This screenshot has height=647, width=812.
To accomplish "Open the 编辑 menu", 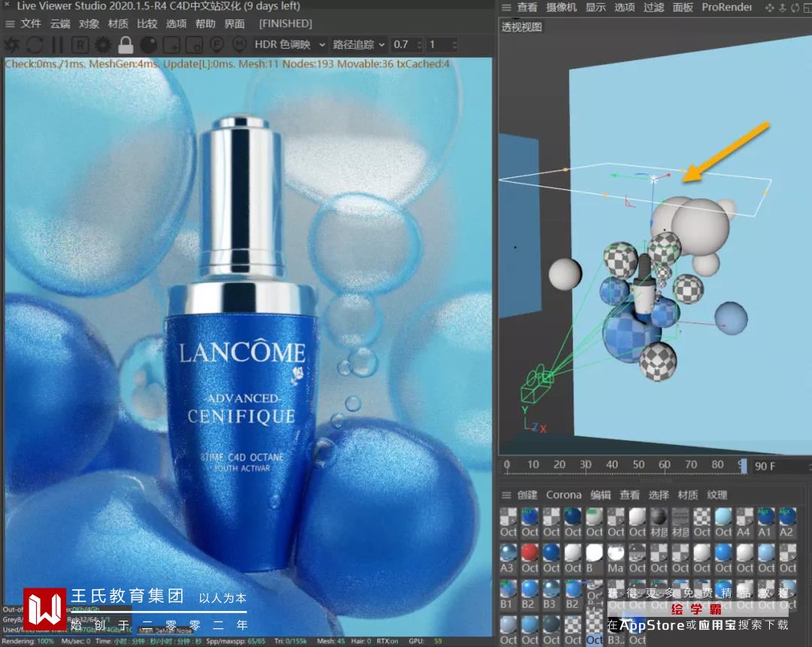I will tap(601, 495).
